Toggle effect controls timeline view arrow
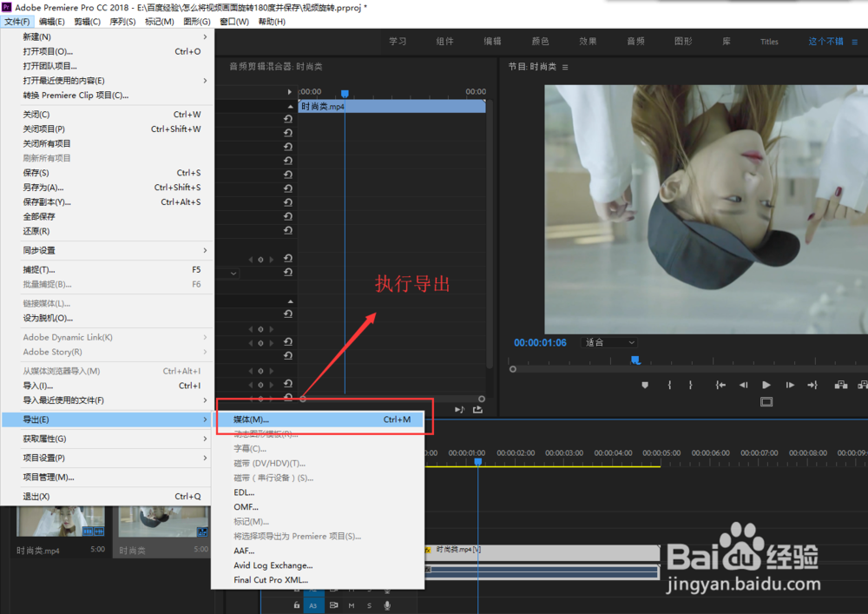Image resolution: width=868 pixels, height=614 pixels. click(x=289, y=91)
